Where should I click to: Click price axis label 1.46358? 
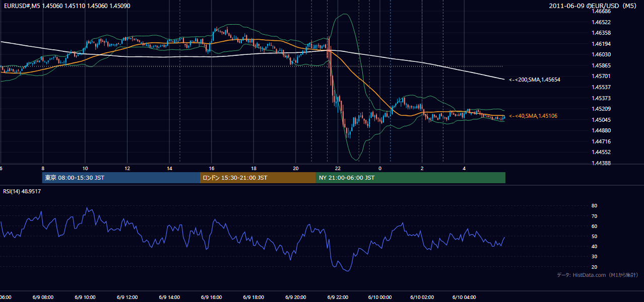(601, 33)
